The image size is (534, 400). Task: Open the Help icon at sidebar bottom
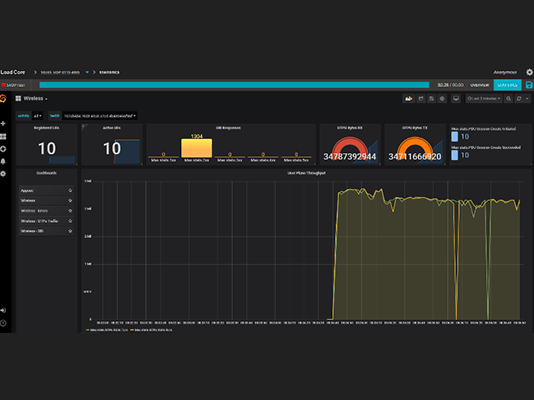[x=3, y=323]
